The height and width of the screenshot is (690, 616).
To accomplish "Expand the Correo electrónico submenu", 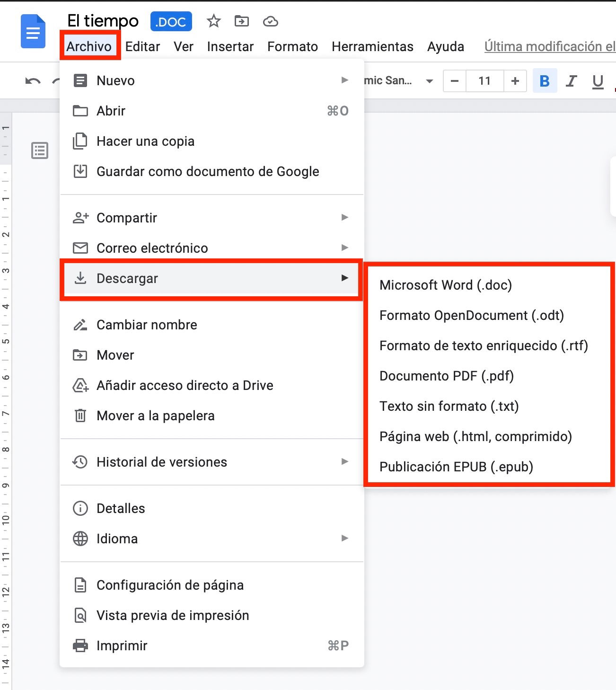I will pos(212,248).
